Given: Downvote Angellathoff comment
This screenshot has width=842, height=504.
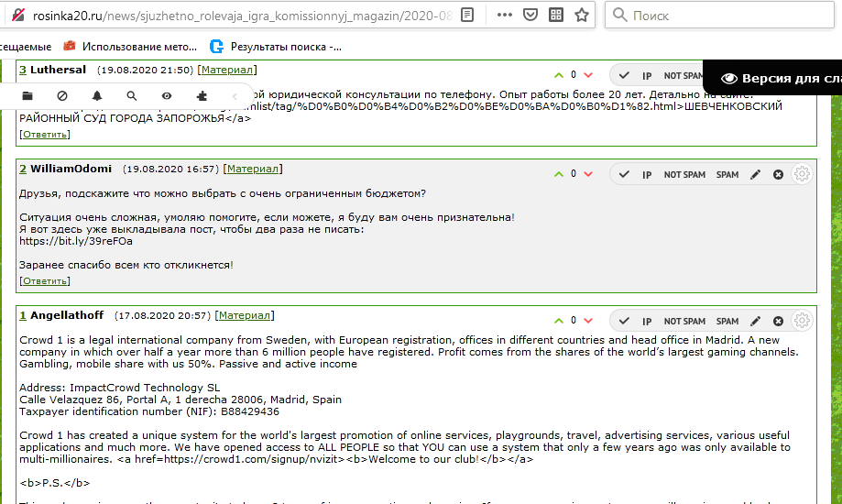Looking at the screenshot, I should [588, 321].
